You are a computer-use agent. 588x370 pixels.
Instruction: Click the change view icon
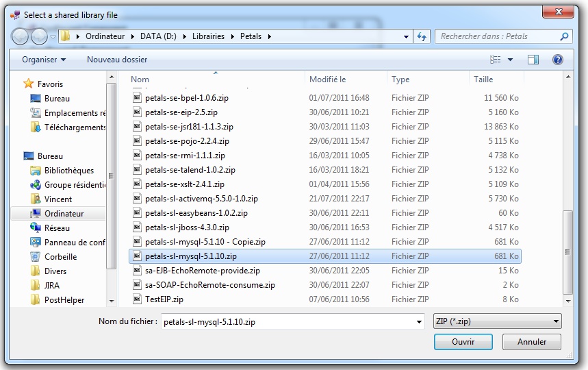coord(496,60)
